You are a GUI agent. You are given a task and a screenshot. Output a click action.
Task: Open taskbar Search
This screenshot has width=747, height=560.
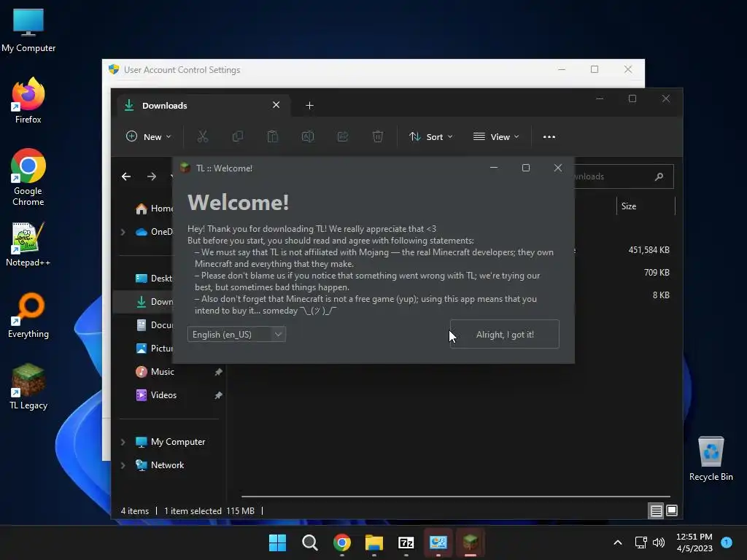pyautogui.click(x=309, y=542)
